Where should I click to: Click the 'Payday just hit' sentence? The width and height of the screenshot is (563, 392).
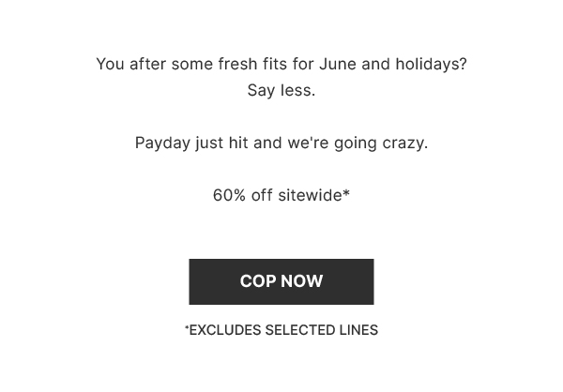(281, 143)
